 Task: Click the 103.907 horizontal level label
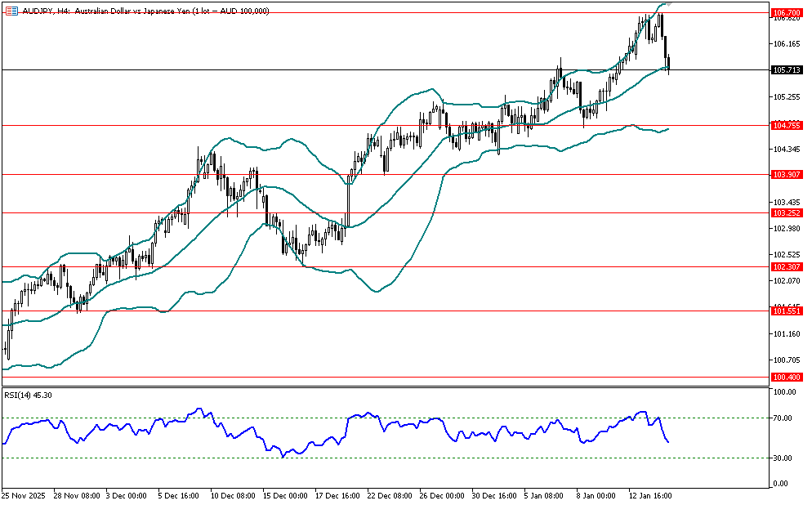[x=785, y=175]
